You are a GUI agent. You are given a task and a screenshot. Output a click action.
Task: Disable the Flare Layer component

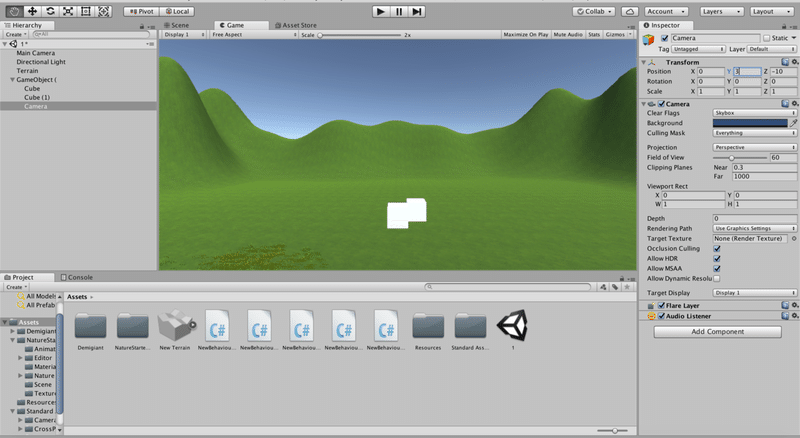click(x=662, y=305)
